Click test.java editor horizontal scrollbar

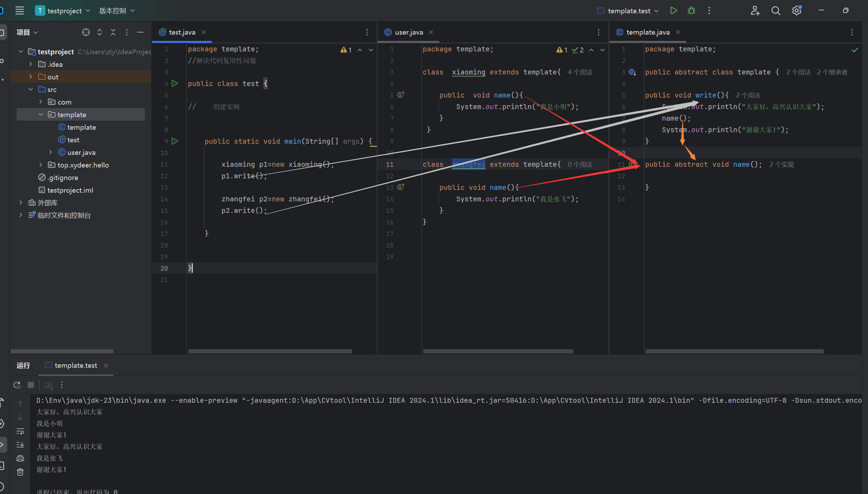tap(270, 351)
